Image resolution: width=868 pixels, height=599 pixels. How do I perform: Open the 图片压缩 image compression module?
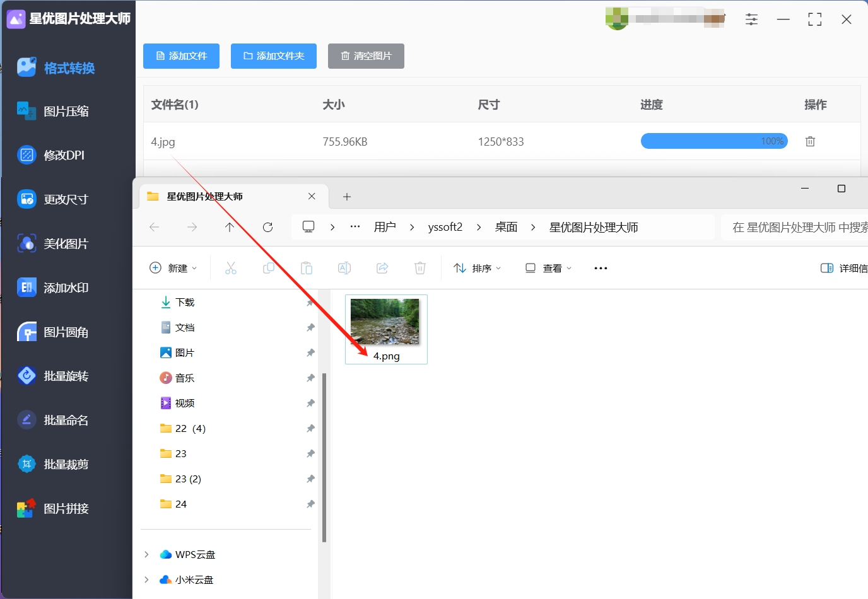[54, 112]
